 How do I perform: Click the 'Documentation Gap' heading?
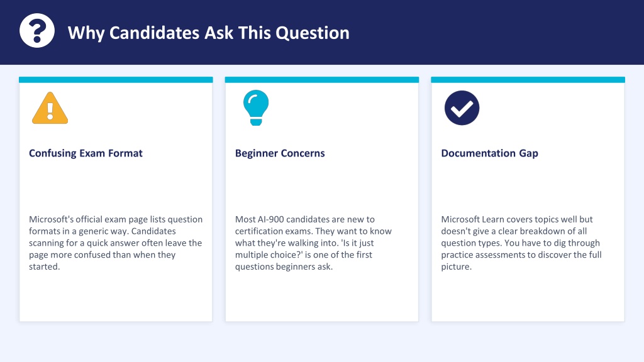click(489, 153)
